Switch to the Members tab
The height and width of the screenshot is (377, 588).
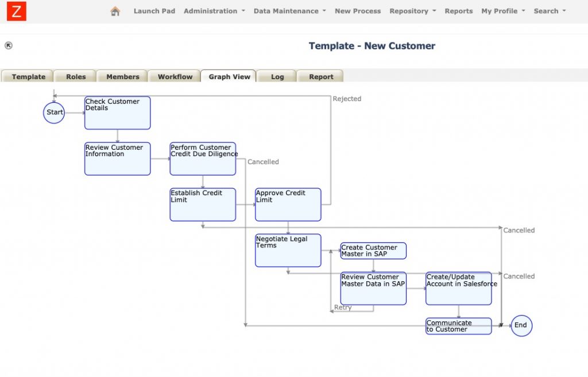123,76
